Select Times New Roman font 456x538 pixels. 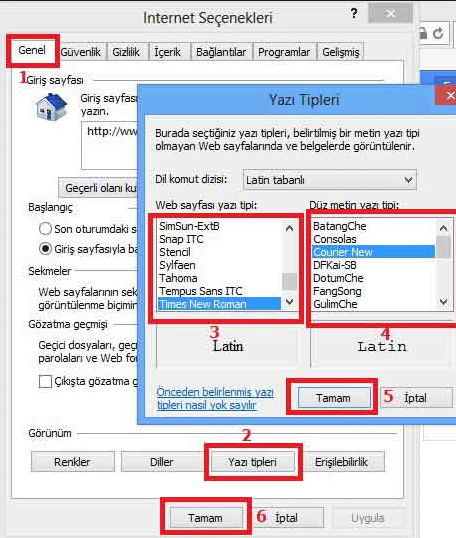[220, 304]
